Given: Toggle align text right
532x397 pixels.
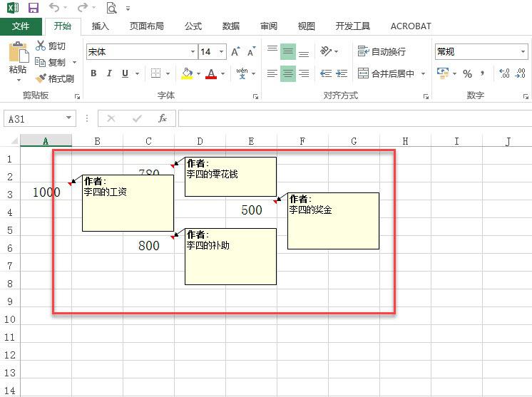Looking at the screenshot, I should point(304,73).
